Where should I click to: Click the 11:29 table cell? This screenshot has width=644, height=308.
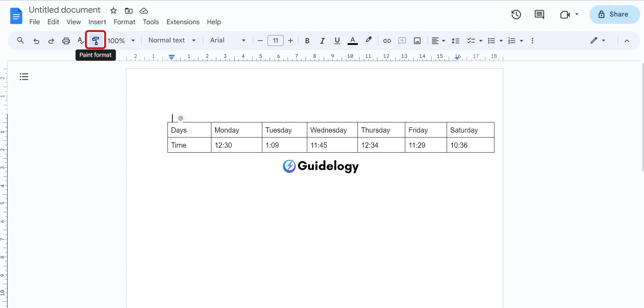point(426,145)
